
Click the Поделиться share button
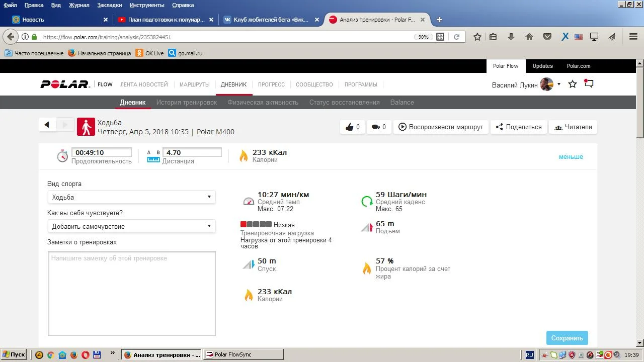(x=519, y=127)
